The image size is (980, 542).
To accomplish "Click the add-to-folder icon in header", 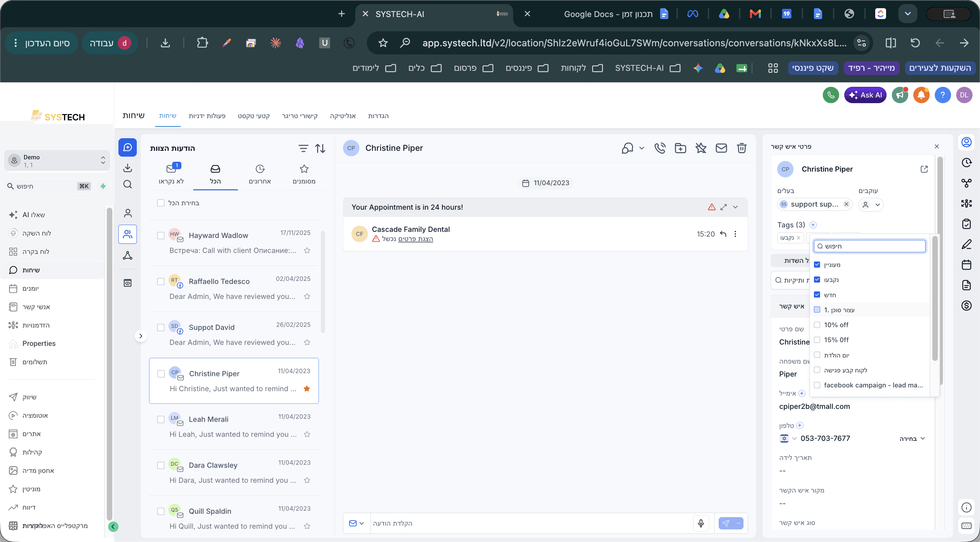I will tap(680, 148).
